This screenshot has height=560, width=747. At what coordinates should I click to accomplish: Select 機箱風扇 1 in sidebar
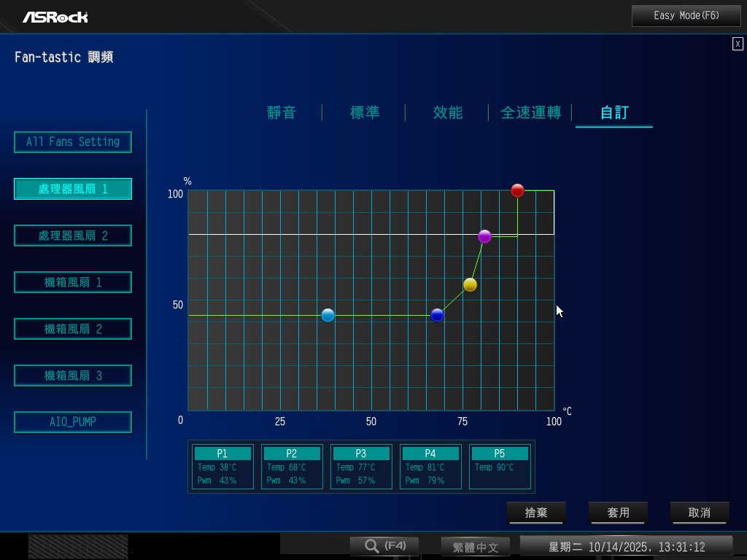click(73, 282)
